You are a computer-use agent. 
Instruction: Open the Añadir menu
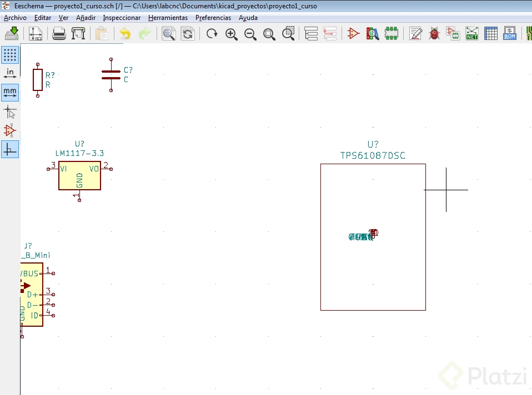coord(86,18)
